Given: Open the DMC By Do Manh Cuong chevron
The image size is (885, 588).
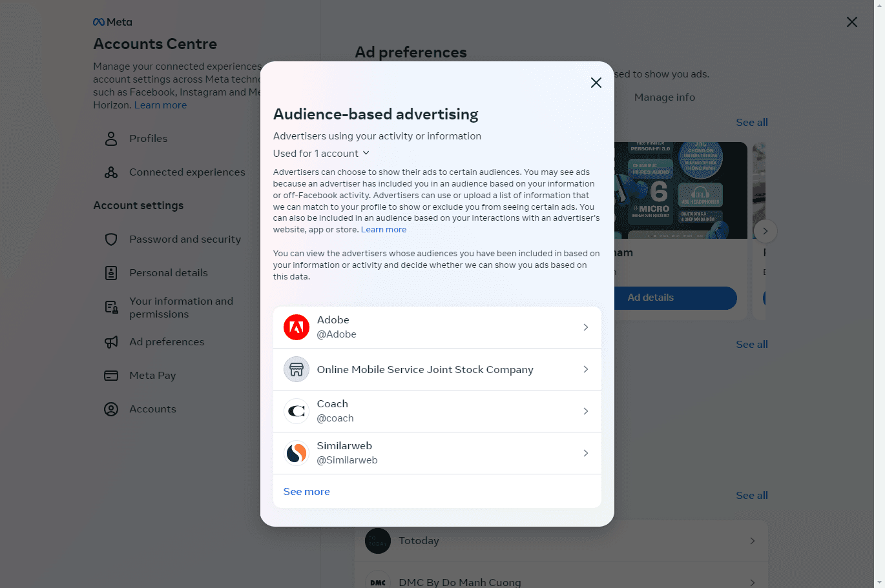Looking at the screenshot, I should tap(752, 582).
